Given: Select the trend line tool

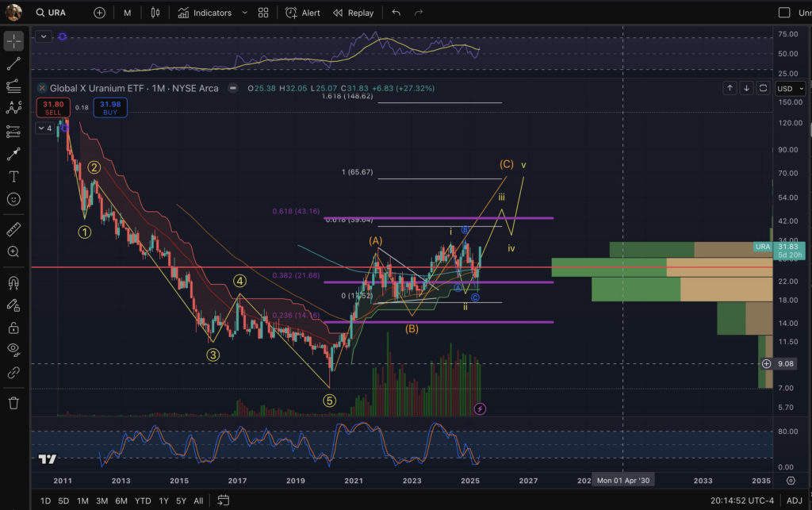Looking at the screenshot, I should pos(13,63).
